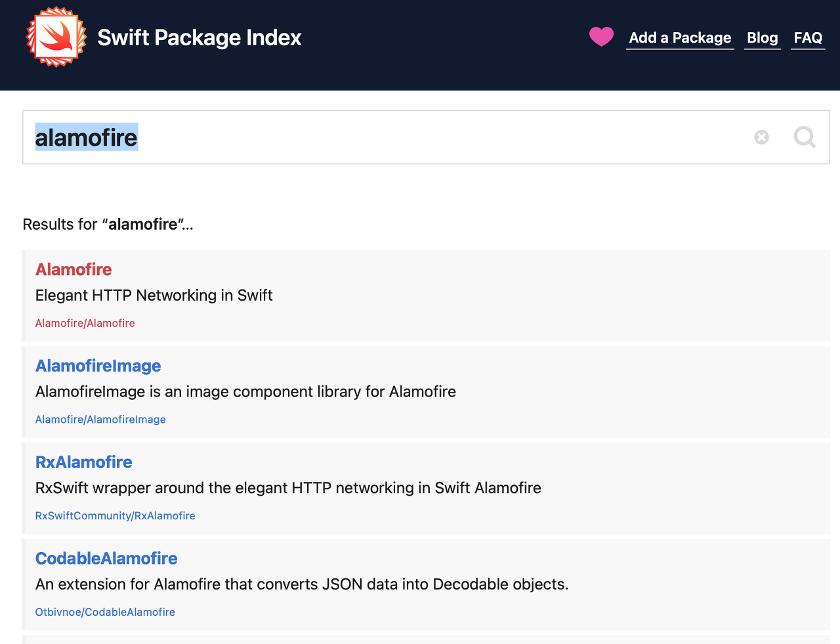Click the 'Results for alamofire' heading text
The height and width of the screenshot is (644, 840).
tap(108, 225)
